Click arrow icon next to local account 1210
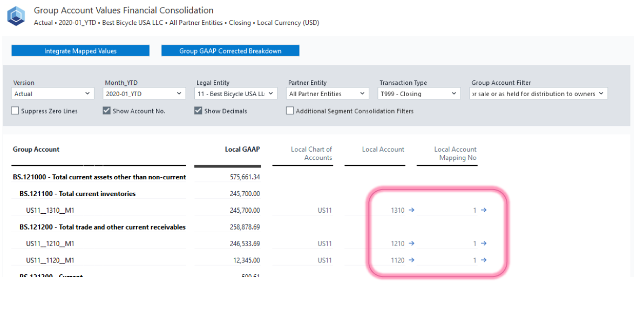This screenshot has height=317, width=644. click(411, 244)
